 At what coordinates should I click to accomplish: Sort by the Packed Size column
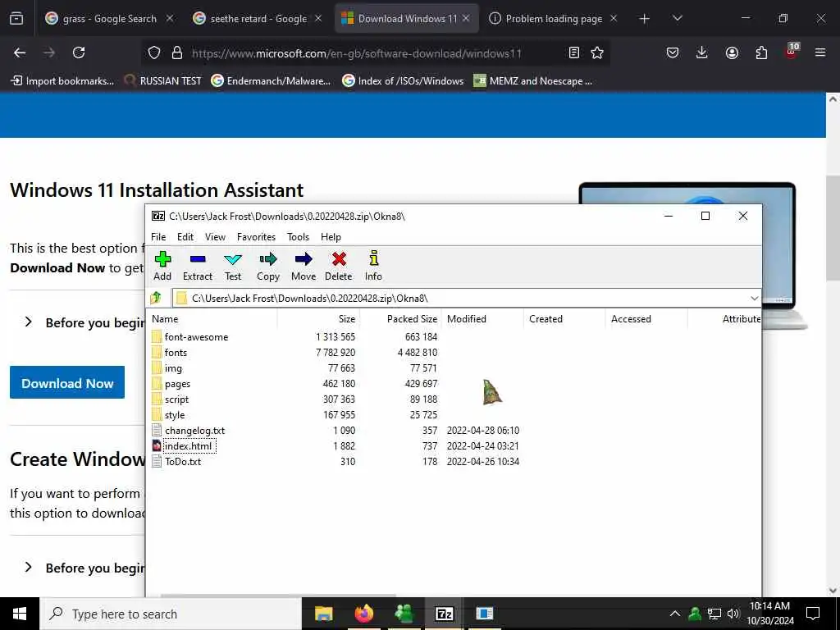click(400, 319)
